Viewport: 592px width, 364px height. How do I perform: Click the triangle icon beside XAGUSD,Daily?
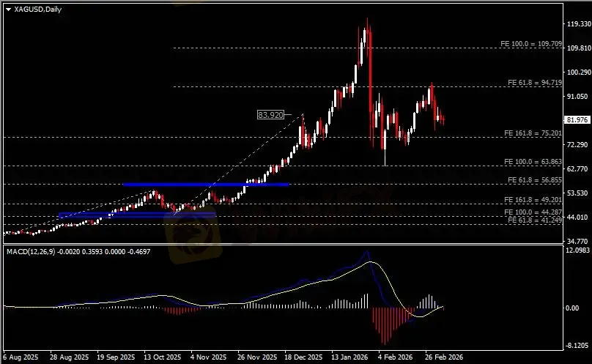click(x=8, y=8)
